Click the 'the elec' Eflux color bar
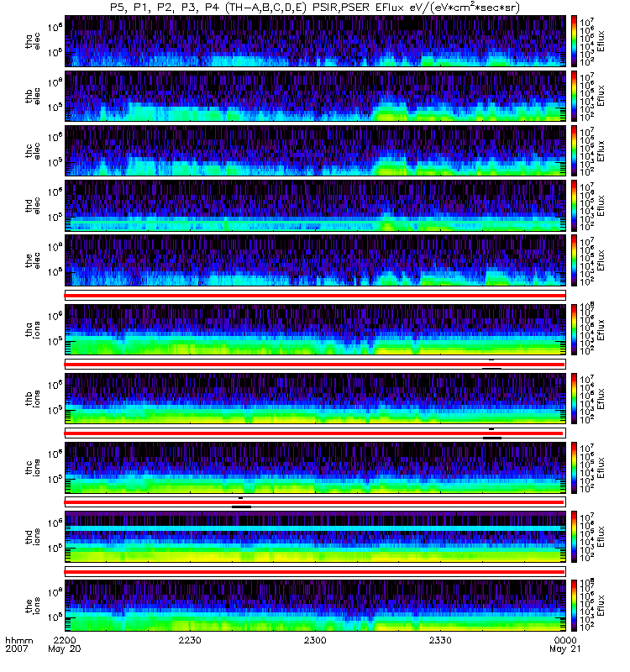The width and height of the screenshot is (630, 672). coord(574,260)
